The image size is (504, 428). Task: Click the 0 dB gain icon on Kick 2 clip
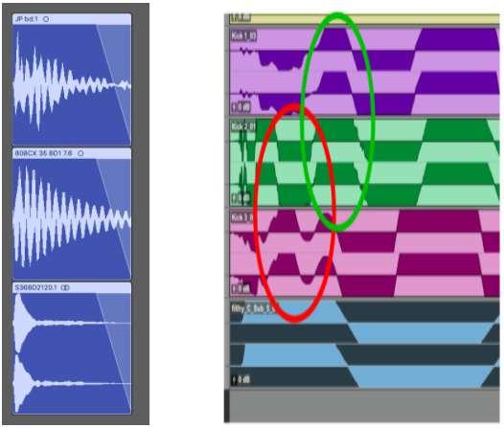241,198
